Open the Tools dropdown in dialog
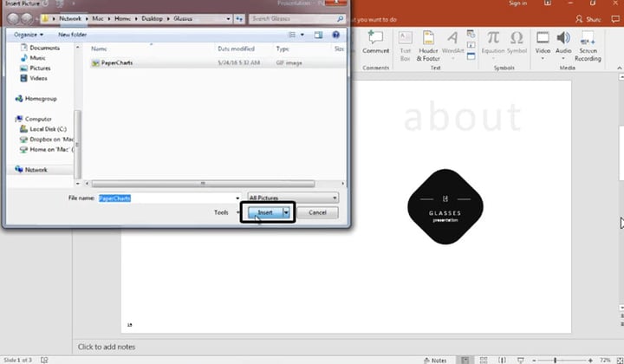Image resolution: width=624 pixels, height=364 pixels. tap(226, 212)
